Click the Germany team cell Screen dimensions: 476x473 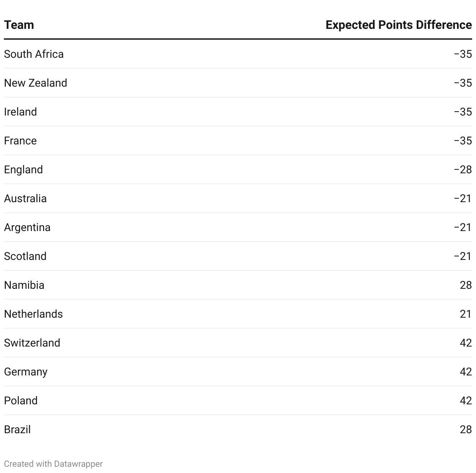(x=26, y=372)
